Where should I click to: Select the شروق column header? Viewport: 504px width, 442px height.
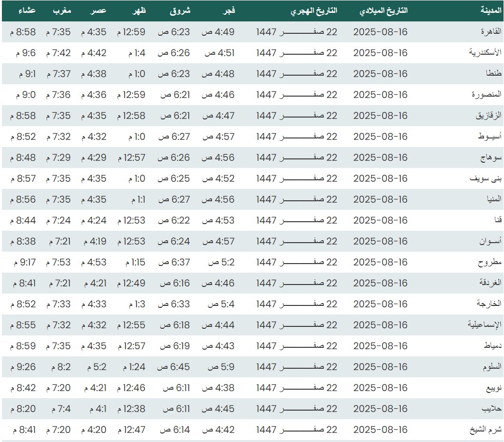pos(180,11)
